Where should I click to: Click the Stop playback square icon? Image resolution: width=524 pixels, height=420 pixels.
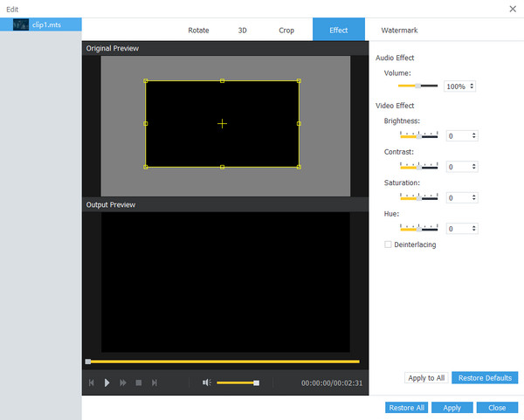click(x=138, y=382)
